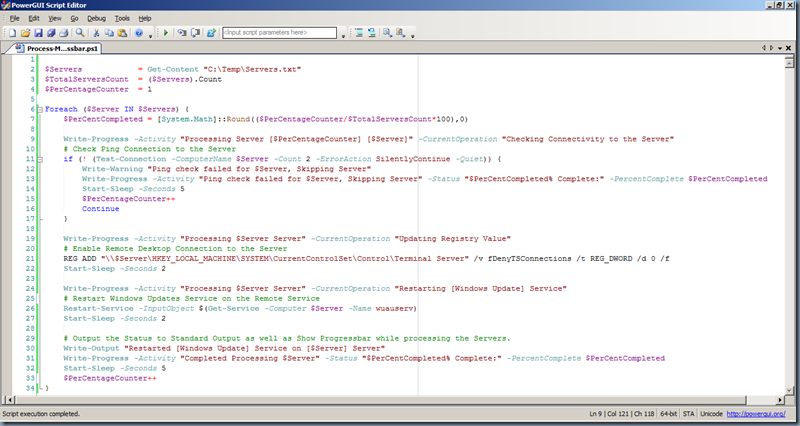The height and width of the screenshot is (426, 800).
Task: Click the horizontal scrollbar track
Action: click(760, 400)
